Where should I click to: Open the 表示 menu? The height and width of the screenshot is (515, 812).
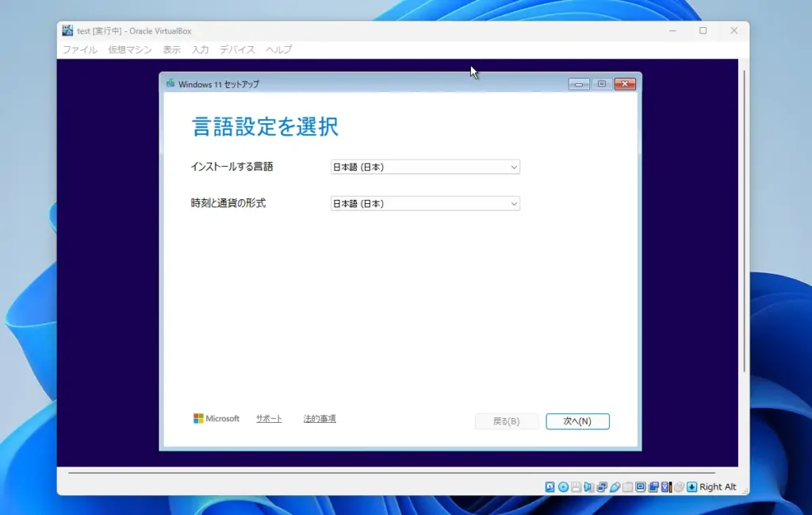coord(172,49)
